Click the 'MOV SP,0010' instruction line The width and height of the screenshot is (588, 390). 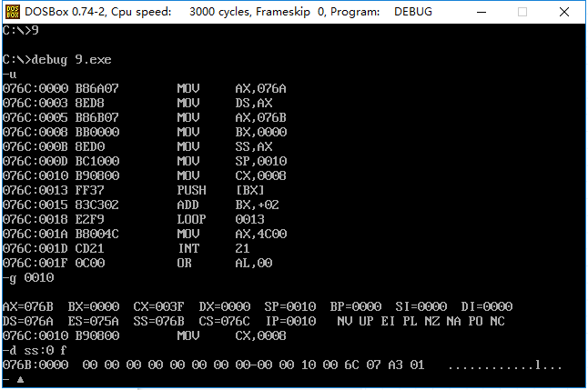pyautogui.click(x=145, y=161)
